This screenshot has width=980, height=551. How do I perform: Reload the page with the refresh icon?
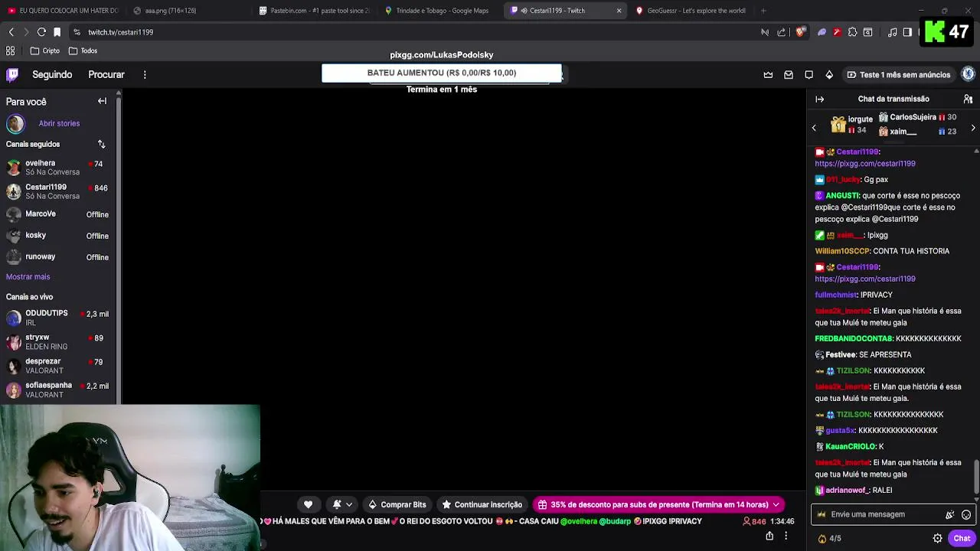tap(41, 32)
